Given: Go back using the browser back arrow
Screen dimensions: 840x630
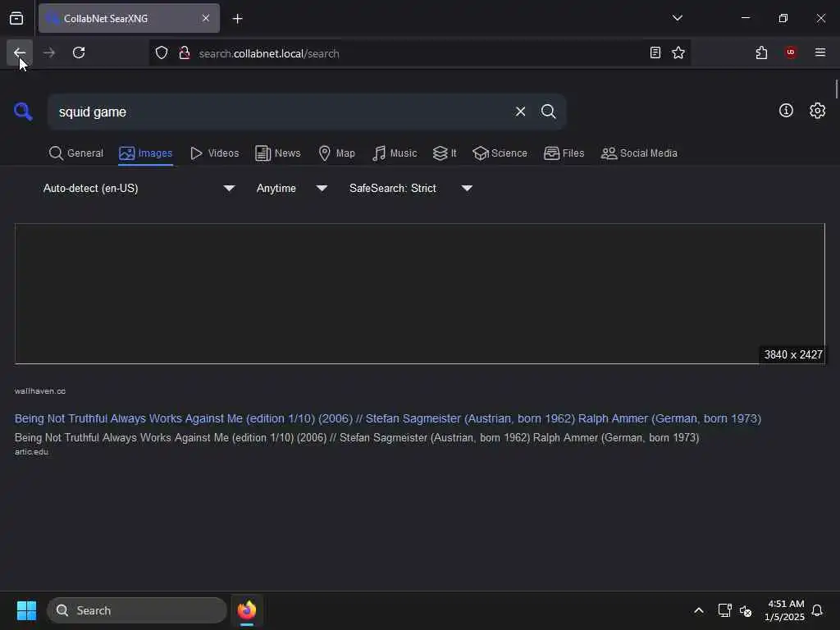Looking at the screenshot, I should pyautogui.click(x=20, y=52).
